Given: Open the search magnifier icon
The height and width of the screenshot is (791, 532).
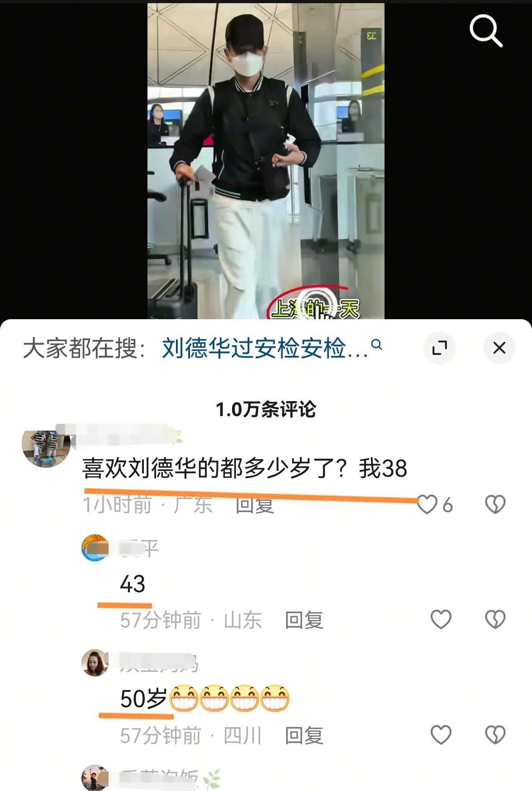Looking at the screenshot, I should [x=486, y=30].
